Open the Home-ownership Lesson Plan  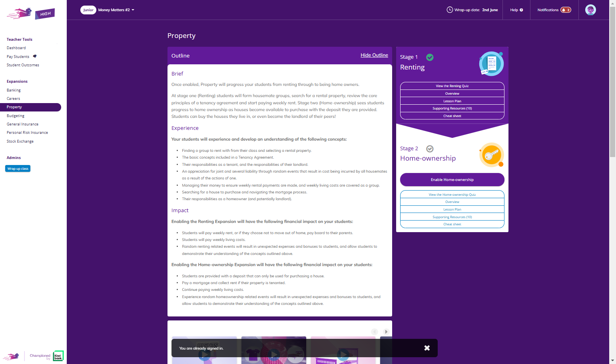tap(452, 209)
